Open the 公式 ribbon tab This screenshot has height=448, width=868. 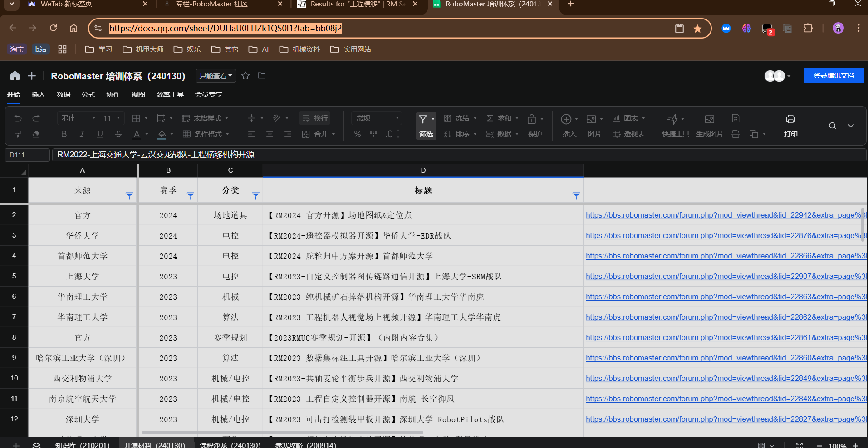click(88, 94)
